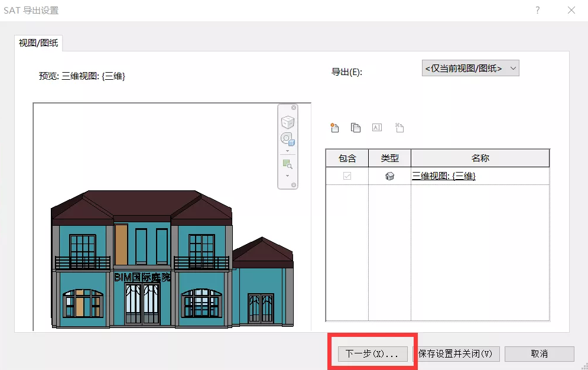Select the zoom region tool

(x=288, y=164)
